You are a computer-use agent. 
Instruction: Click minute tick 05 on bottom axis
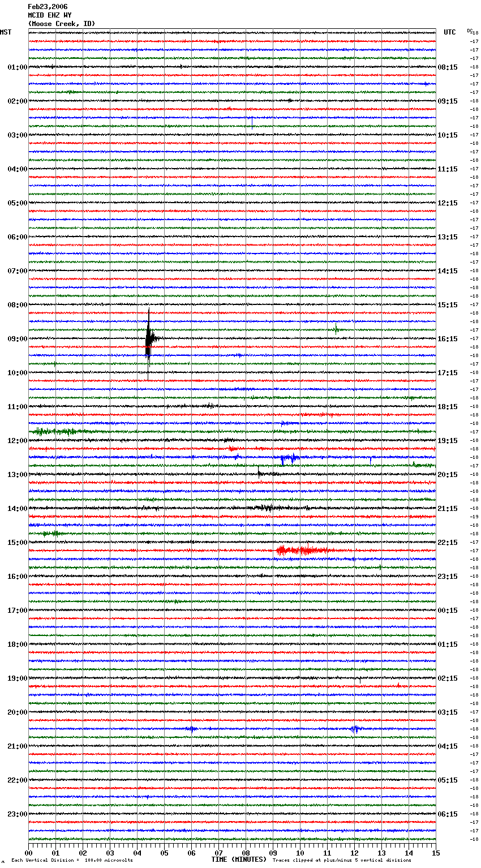coord(165,853)
